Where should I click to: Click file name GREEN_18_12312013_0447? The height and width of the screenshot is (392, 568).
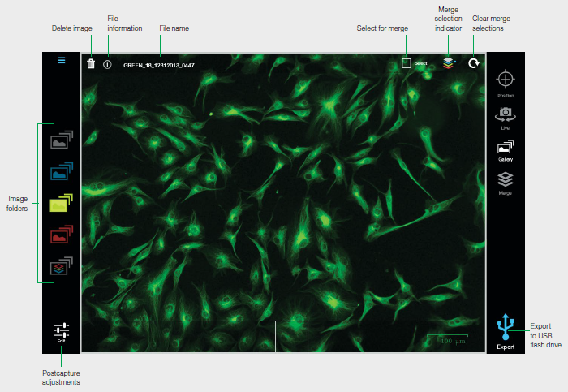click(x=159, y=64)
